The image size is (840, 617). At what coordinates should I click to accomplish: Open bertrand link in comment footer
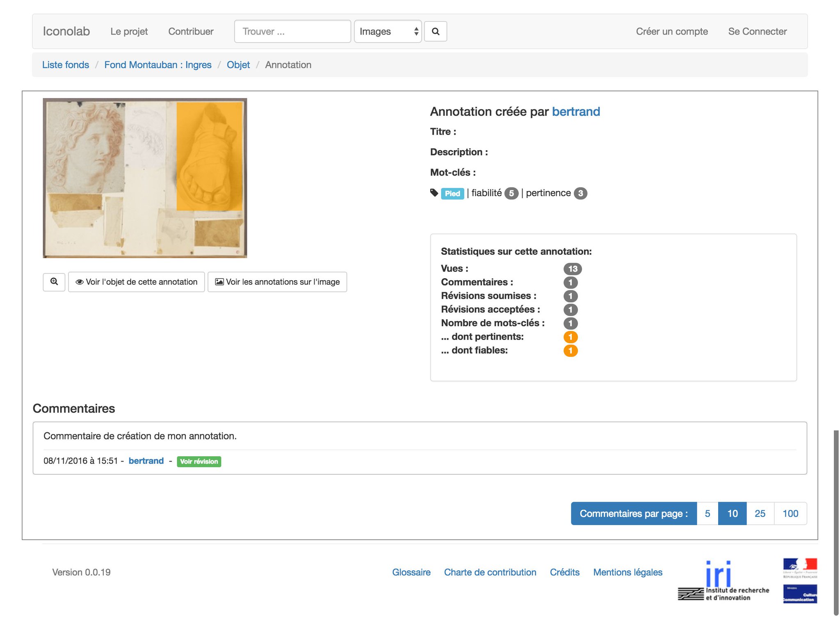[x=146, y=461]
